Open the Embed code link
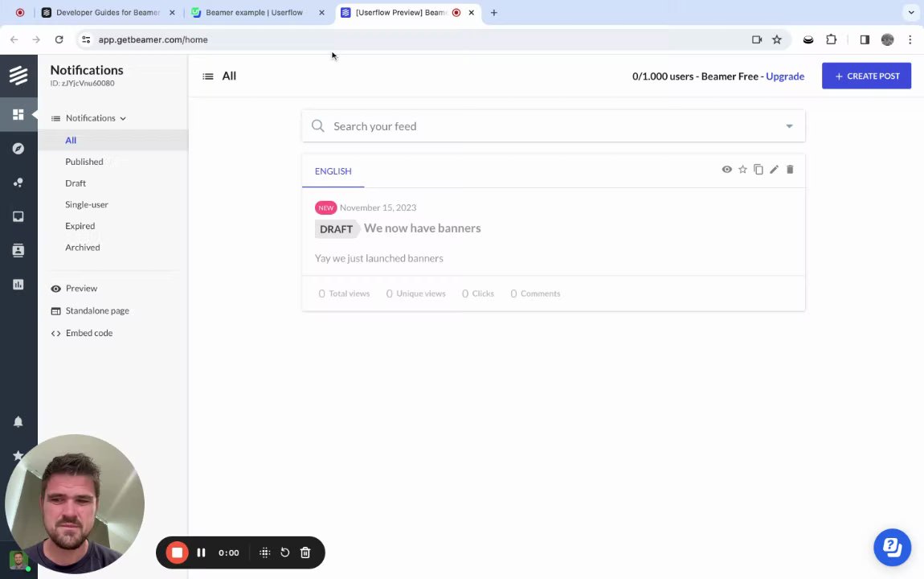 point(82,333)
